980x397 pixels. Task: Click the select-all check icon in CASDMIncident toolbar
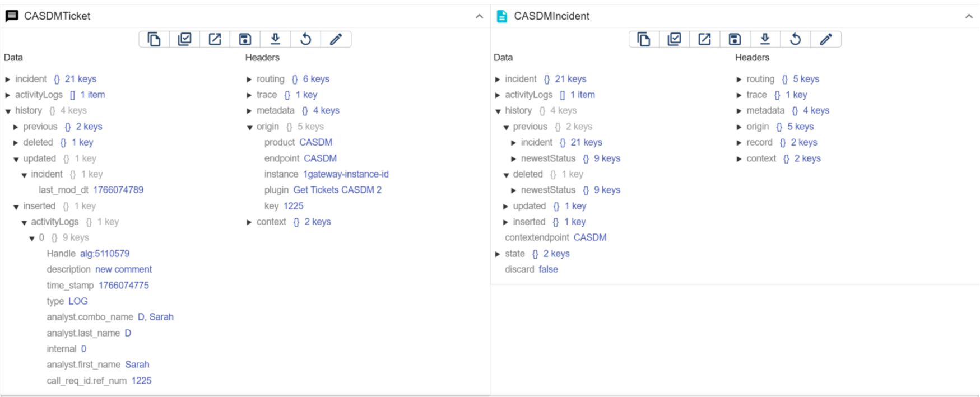point(674,39)
